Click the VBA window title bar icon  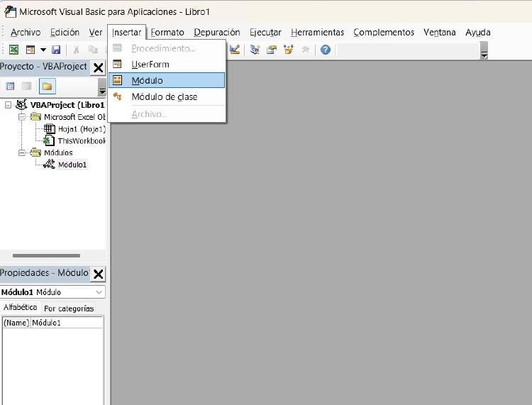pos(10,11)
